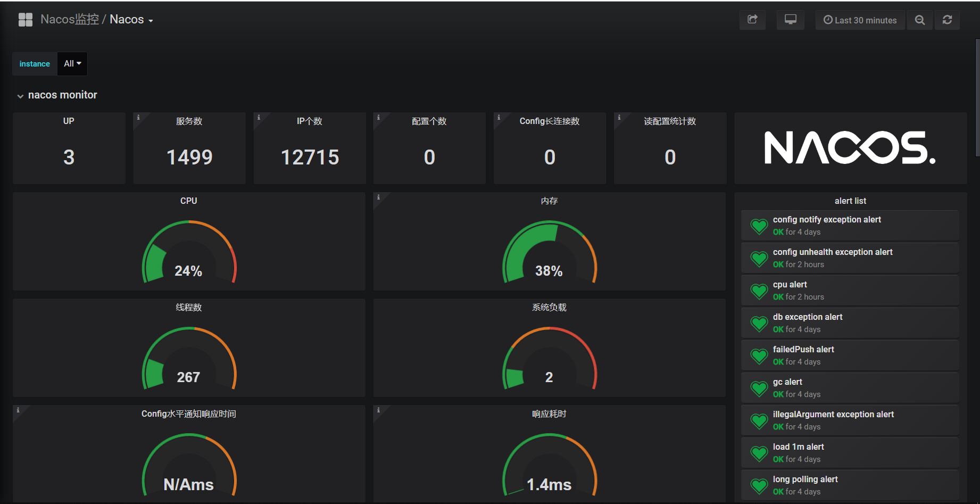980x504 pixels.
Task: Open the long polling alert entry
Action: click(x=850, y=485)
